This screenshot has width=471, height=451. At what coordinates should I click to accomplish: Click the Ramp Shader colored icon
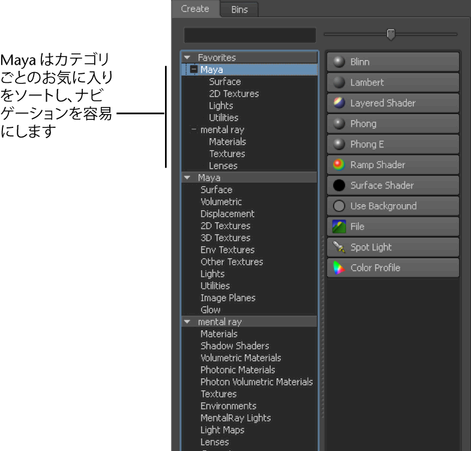339,165
